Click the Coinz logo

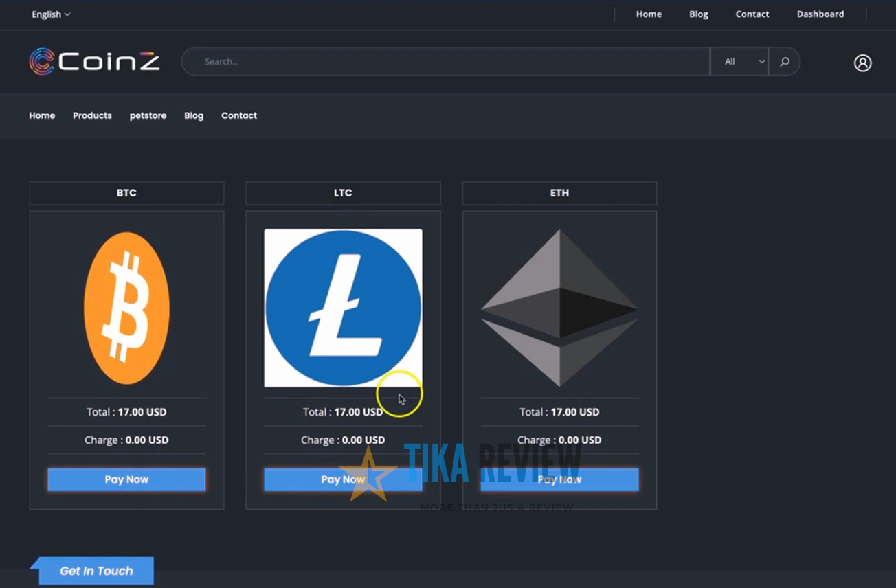coord(94,61)
